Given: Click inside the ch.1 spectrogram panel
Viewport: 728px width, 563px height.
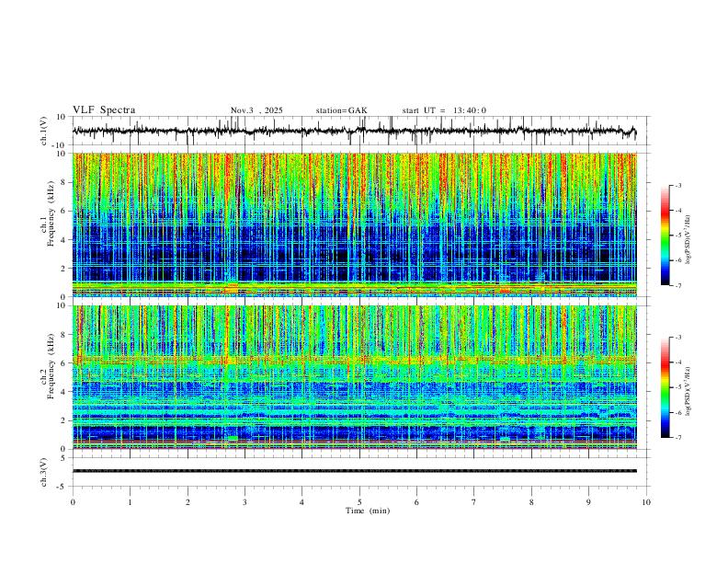Looking at the screenshot, I should 355,224.
